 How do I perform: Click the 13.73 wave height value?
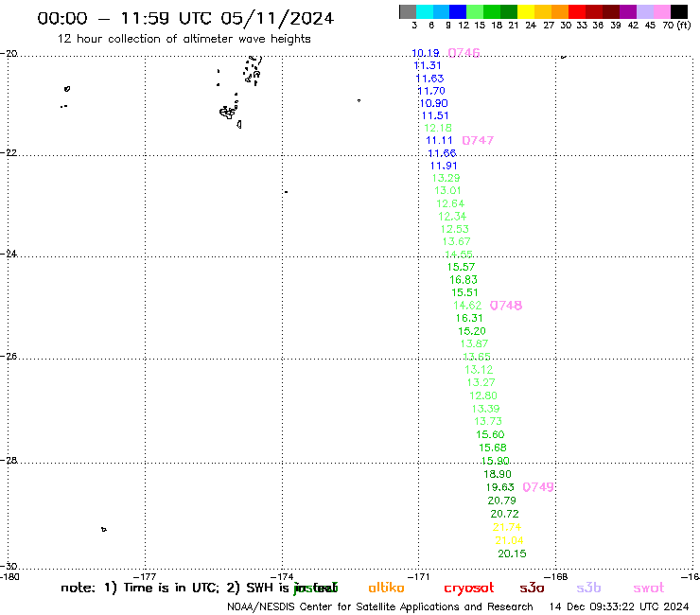[x=488, y=421]
